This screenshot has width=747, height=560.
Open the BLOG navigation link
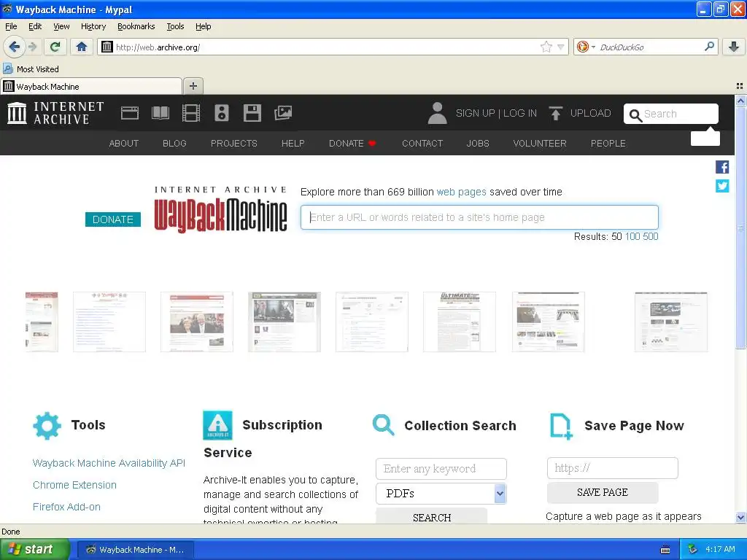point(174,144)
